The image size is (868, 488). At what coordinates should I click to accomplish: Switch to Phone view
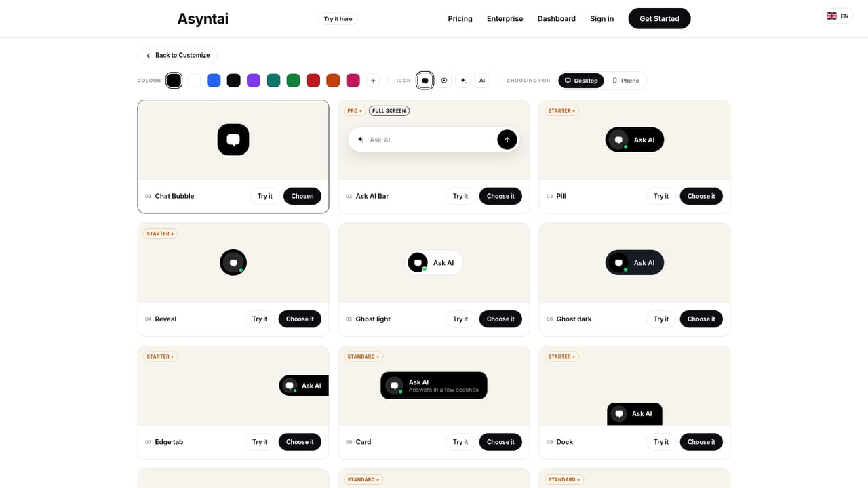625,81
